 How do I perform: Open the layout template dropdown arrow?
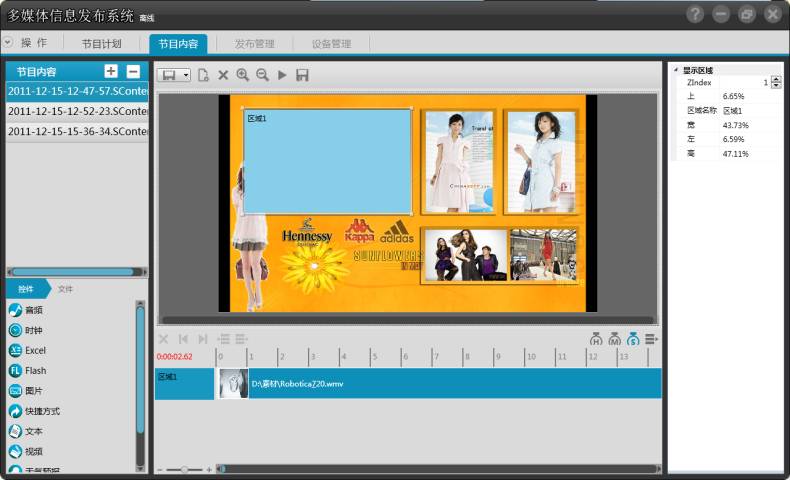tap(186, 75)
